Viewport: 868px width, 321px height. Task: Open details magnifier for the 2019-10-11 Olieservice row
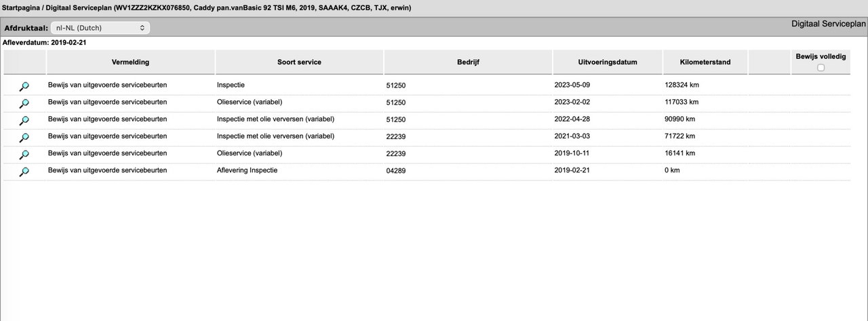coord(24,155)
